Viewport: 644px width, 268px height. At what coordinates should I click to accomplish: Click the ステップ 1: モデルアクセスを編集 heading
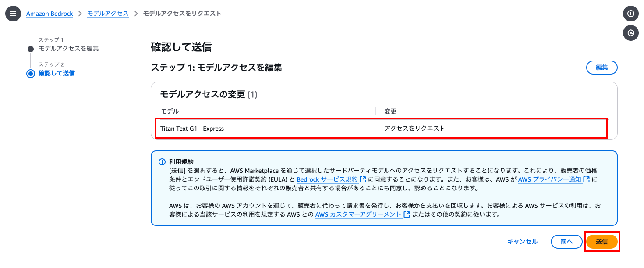[x=216, y=68]
